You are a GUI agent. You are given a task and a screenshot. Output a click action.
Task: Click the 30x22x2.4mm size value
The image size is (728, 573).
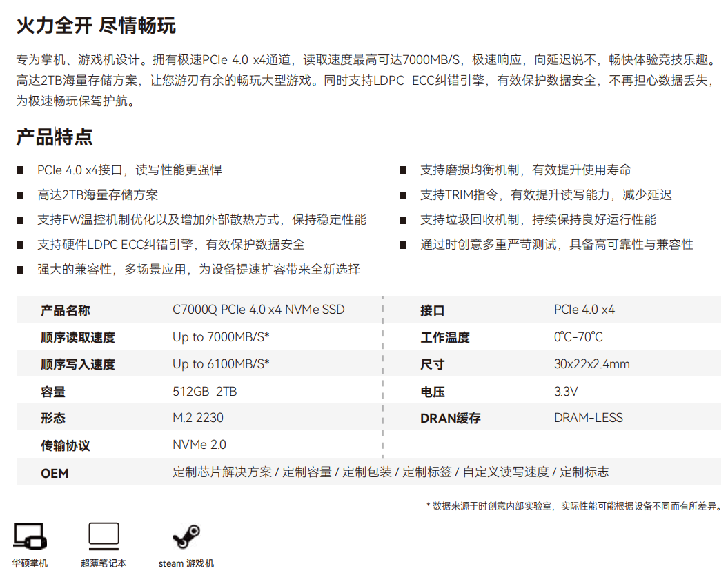(x=591, y=364)
